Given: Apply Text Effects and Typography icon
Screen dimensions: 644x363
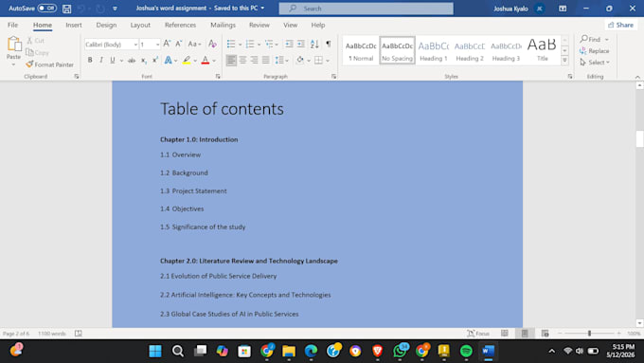Looking at the screenshot, I should (x=168, y=61).
